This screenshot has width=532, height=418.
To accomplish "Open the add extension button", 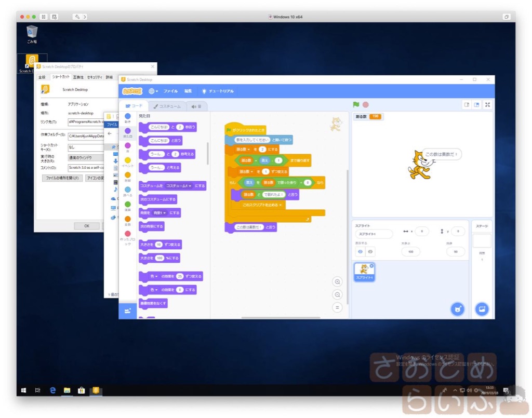I will [x=128, y=311].
